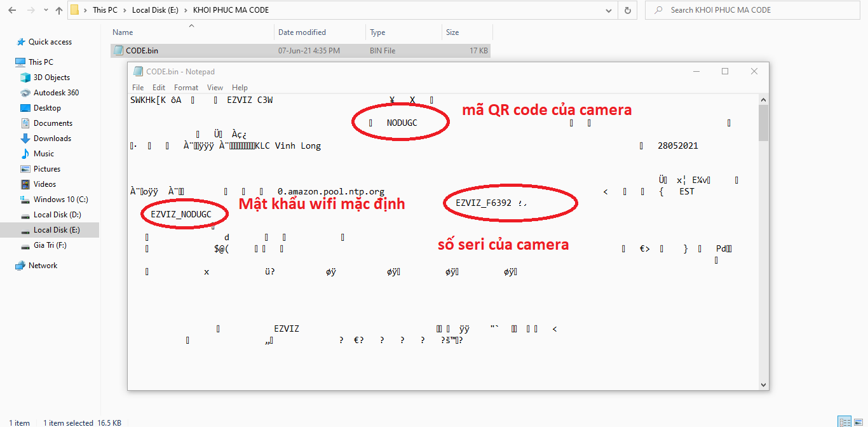Click the Notepad icon in the CODE.bin title bar
This screenshot has height=427, width=868.
138,72
